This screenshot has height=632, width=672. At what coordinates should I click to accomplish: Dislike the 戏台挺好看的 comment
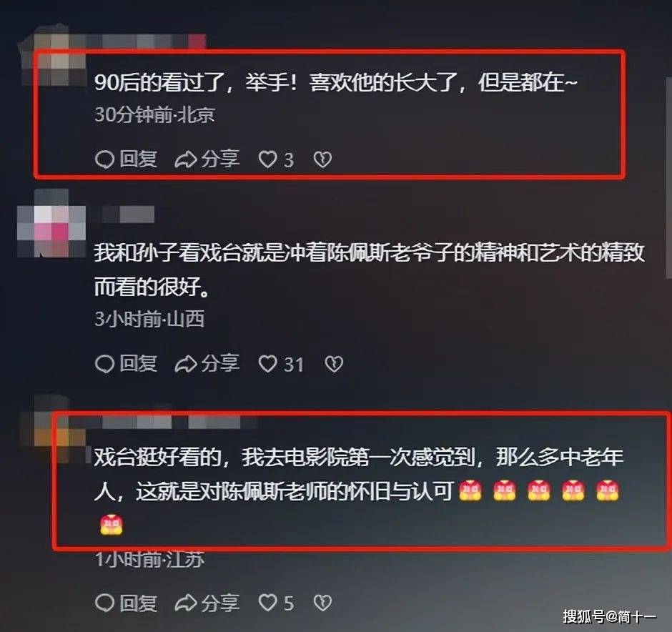[x=322, y=603]
